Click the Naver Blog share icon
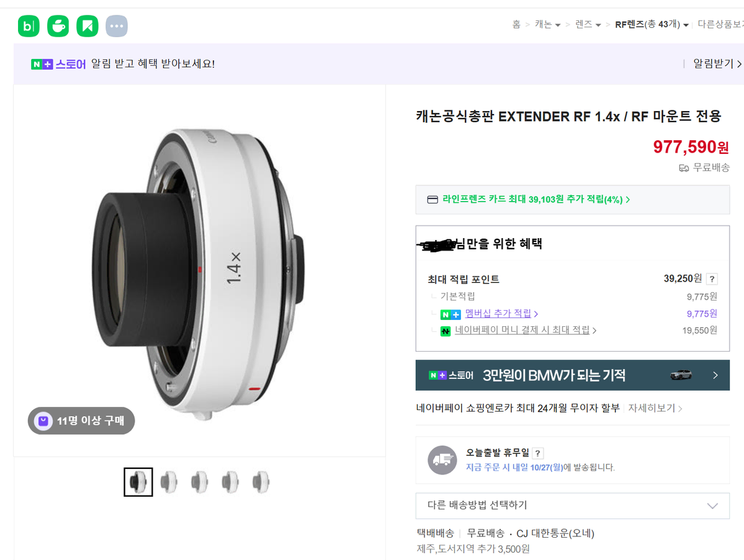 pos(29,26)
